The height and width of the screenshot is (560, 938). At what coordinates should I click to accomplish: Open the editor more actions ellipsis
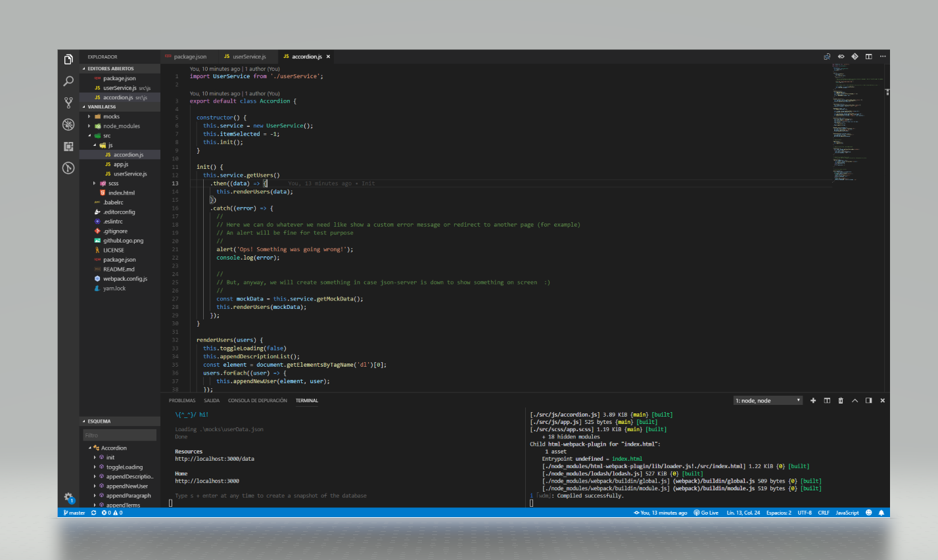click(x=883, y=57)
